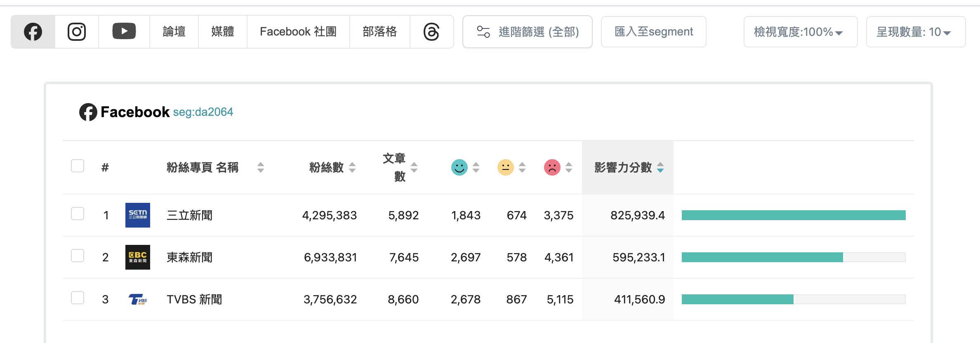Click the green smiley face icon
Viewport: 980px width, 343px height.
coord(459,167)
